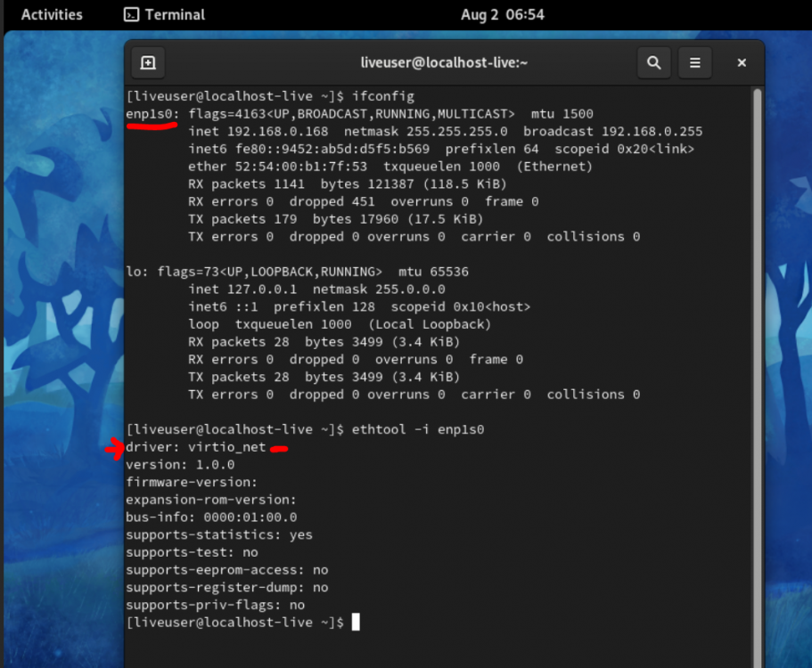Click the mtu 65536 value
The image size is (812, 668).
pos(433,272)
